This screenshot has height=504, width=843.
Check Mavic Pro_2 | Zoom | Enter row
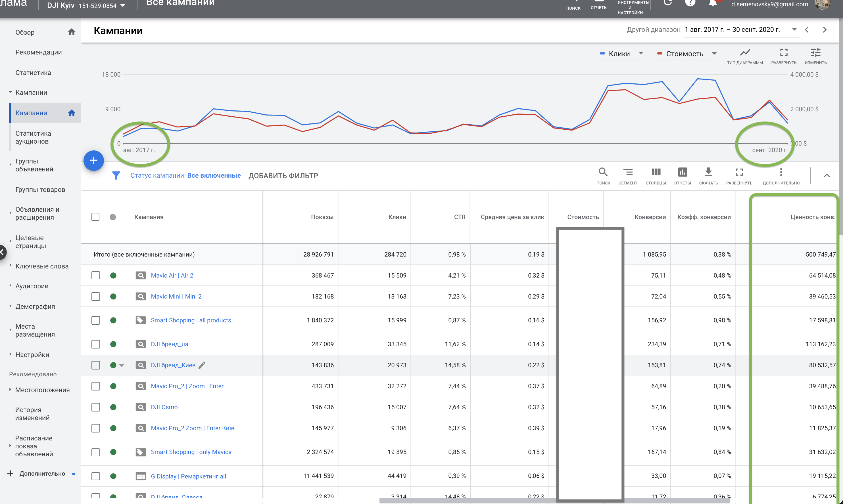(95, 386)
